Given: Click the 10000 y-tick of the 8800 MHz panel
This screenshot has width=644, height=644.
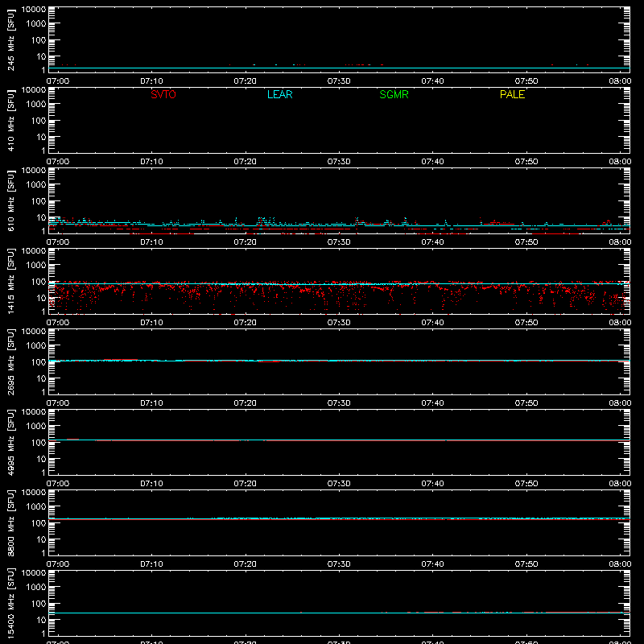Looking at the screenshot, I should [x=34, y=493].
